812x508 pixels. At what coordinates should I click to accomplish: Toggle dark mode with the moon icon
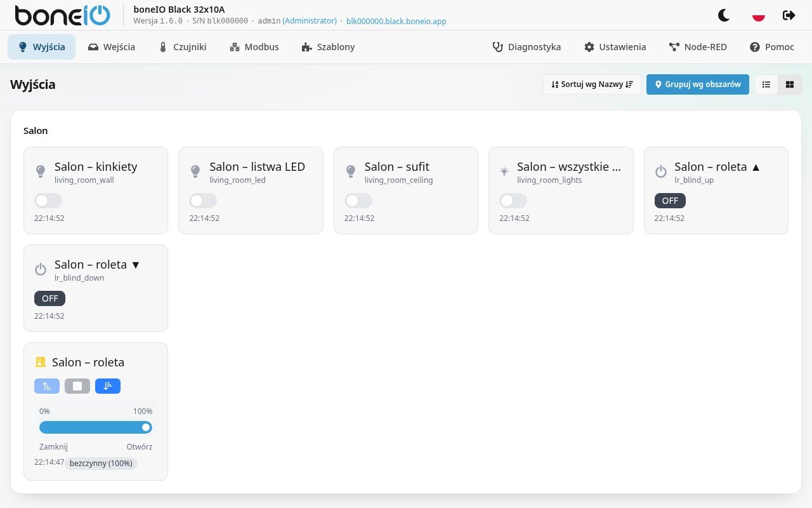[x=724, y=15]
